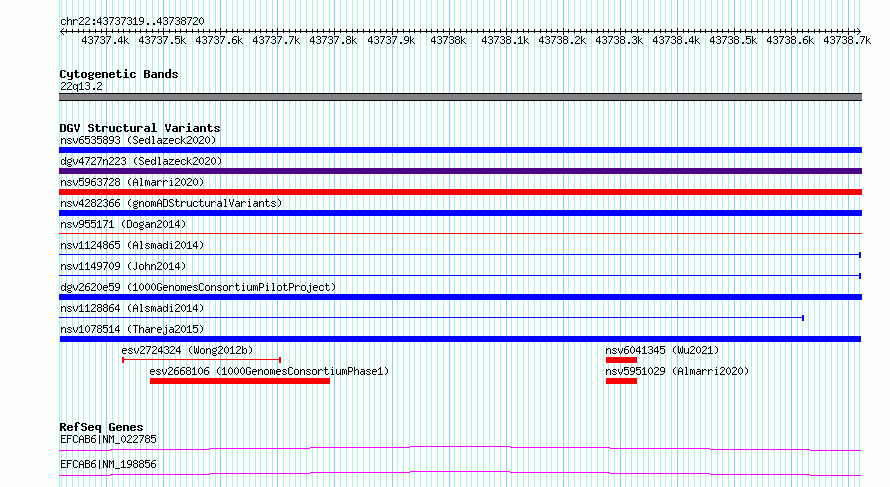Click the 43737.5k ruler tick label
The image size is (890, 487).
pyautogui.click(x=162, y=40)
